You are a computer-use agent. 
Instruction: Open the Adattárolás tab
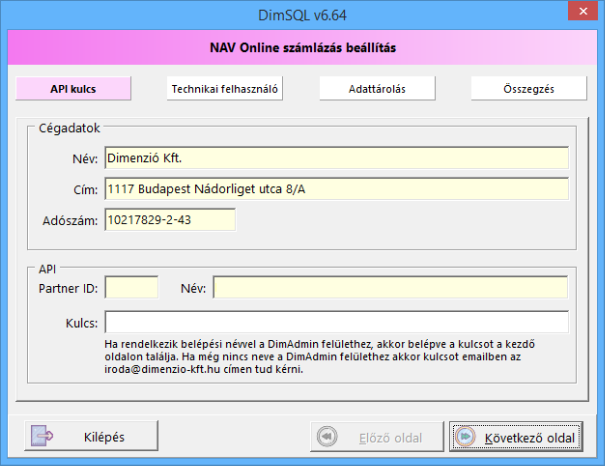(377, 89)
